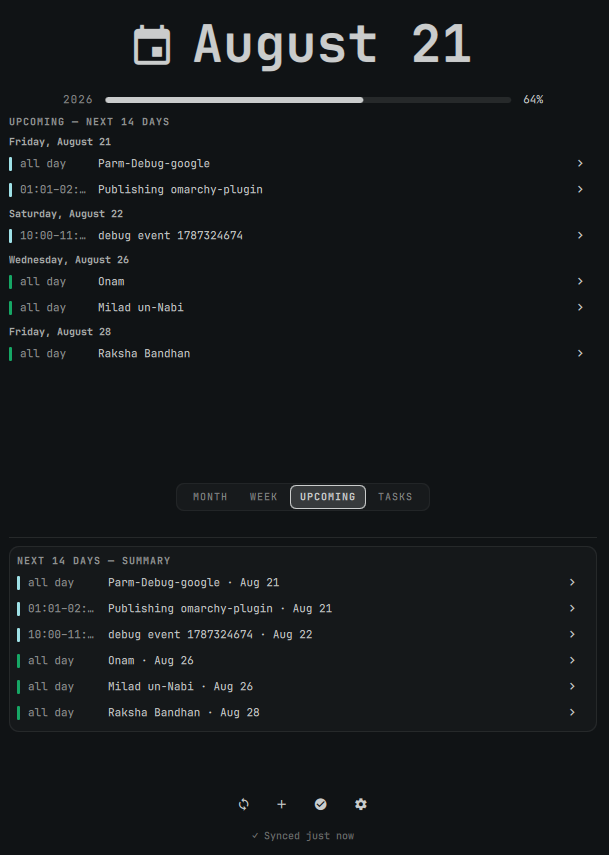Select Raksha Bandhan · Aug 28 summary row
The height and width of the screenshot is (855, 609).
[299, 712]
